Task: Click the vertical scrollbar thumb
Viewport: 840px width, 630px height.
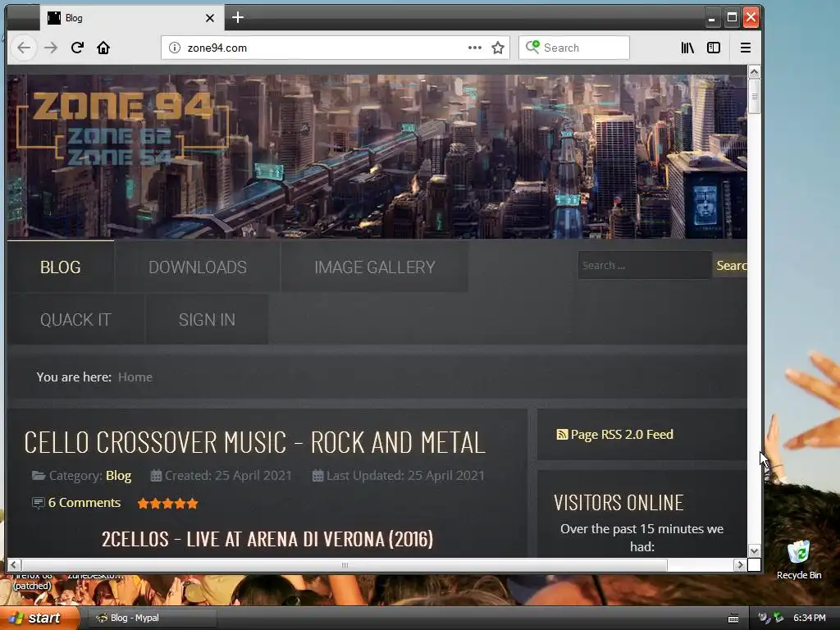Action: tap(755, 97)
